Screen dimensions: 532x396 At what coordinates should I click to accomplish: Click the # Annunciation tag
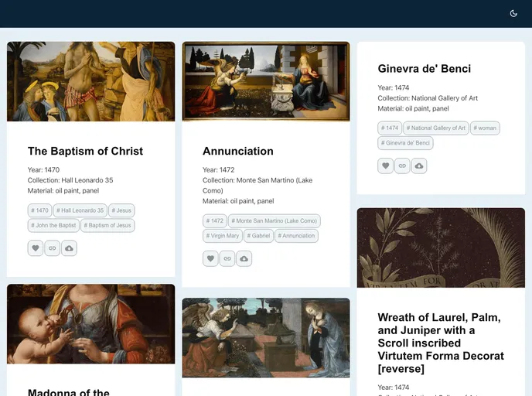coord(296,236)
